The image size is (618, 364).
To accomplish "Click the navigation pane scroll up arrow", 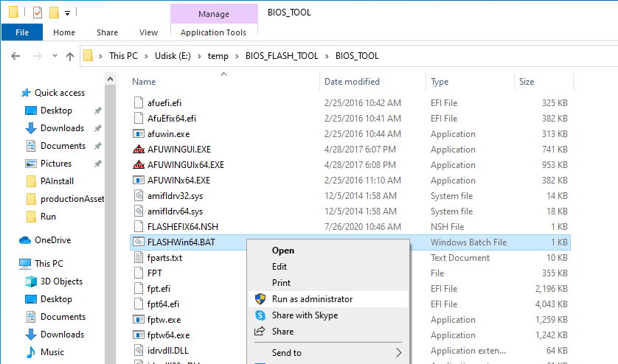I will pyautogui.click(x=111, y=79).
